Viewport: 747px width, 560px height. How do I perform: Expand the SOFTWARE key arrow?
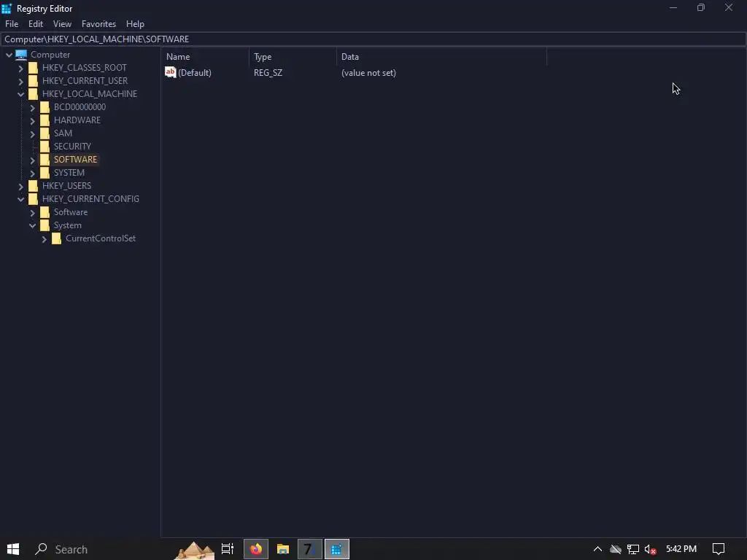coord(32,160)
